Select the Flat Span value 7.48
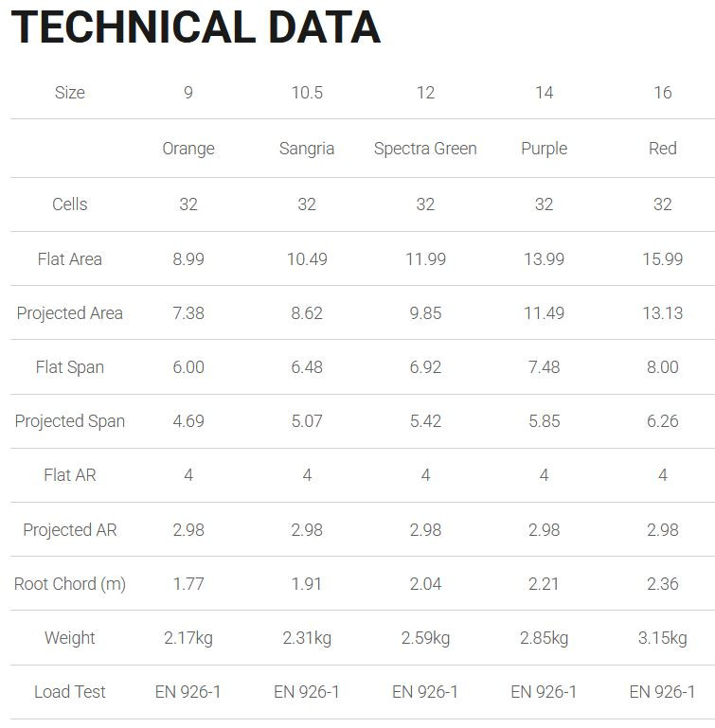The width and height of the screenshot is (715, 728). (x=544, y=367)
